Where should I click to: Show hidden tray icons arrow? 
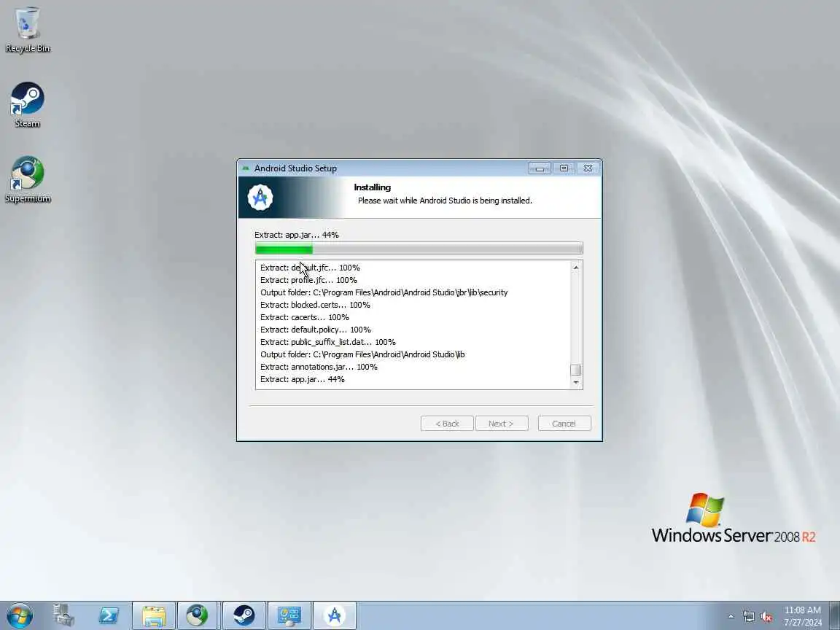[x=731, y=617]
